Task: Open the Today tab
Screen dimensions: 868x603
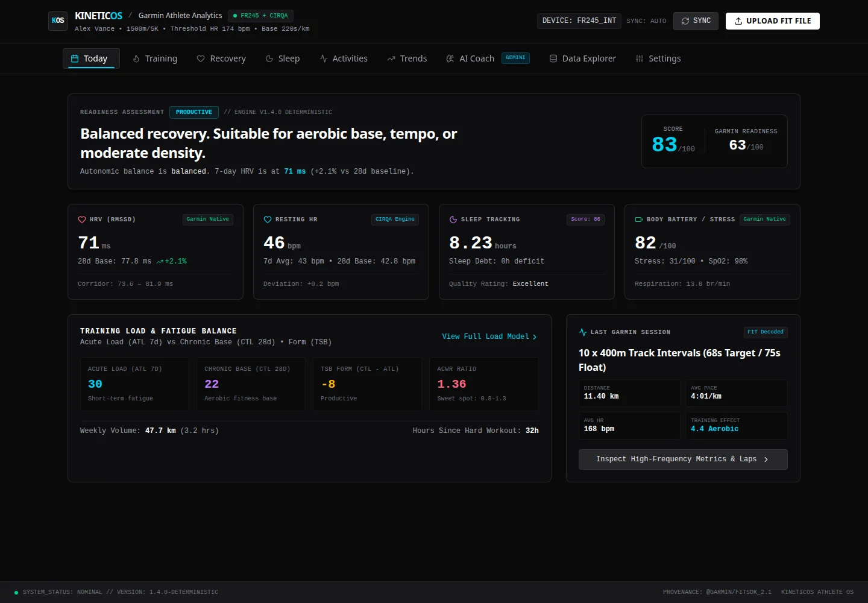Action: (x=91, y=58)
